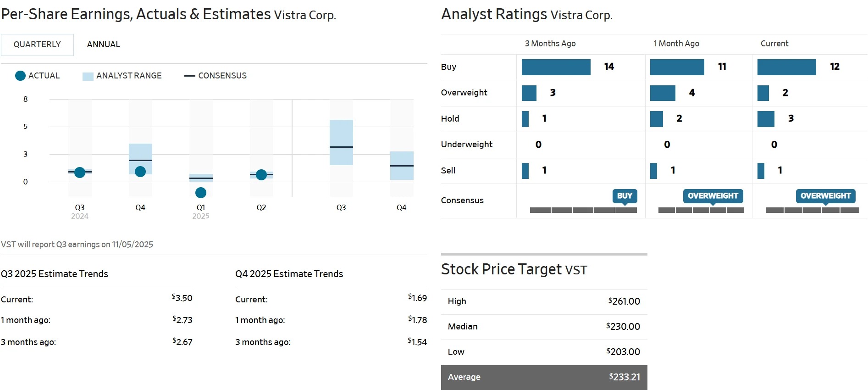Click the 3 Months Ago consensus scale

pyautogui.click(x=583, y=210)
